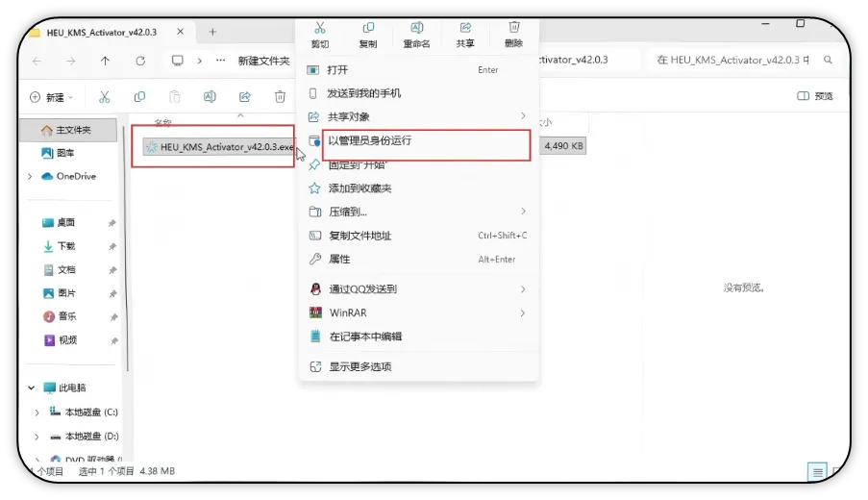Click toolbar Share icon
This screenshot has width=868, height=500.
point(245,97)
